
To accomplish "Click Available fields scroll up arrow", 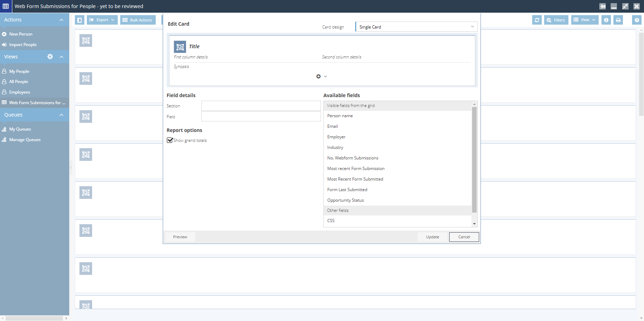I will 474,104.
